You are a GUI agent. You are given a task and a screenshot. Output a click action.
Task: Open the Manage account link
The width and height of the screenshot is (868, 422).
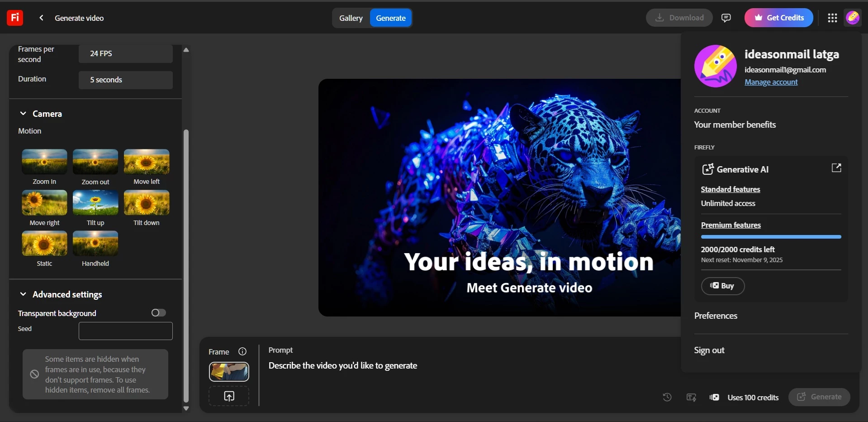[771, 82]
